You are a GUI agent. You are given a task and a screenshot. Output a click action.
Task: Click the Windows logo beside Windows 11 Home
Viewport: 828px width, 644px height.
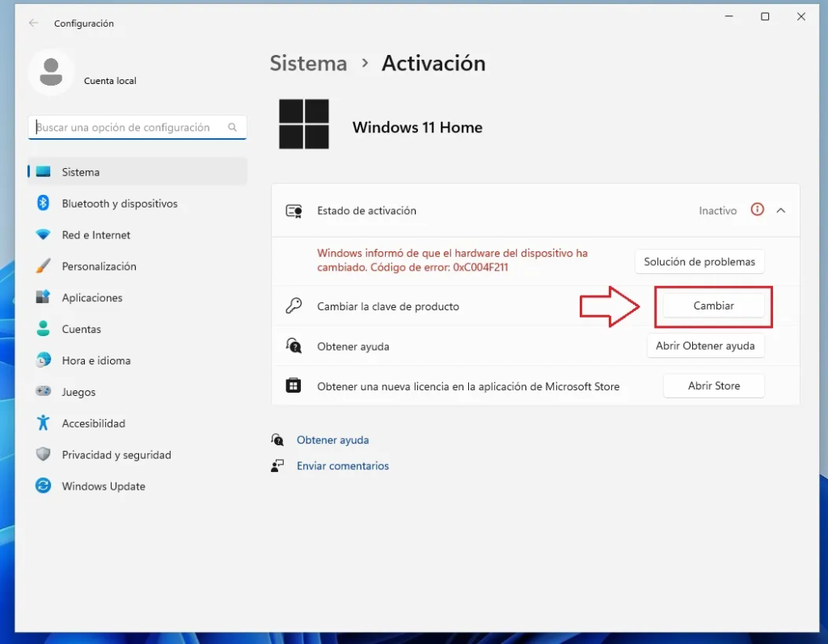point(304,124)
